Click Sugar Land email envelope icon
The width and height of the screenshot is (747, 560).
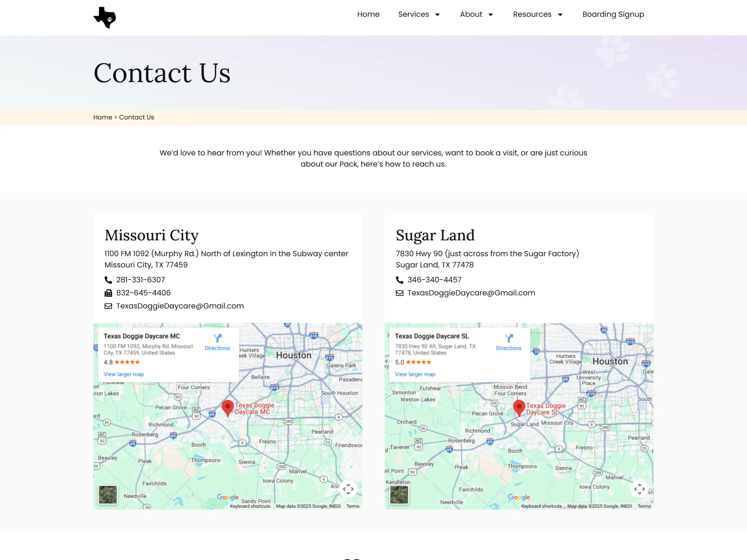tap(399, 293)
